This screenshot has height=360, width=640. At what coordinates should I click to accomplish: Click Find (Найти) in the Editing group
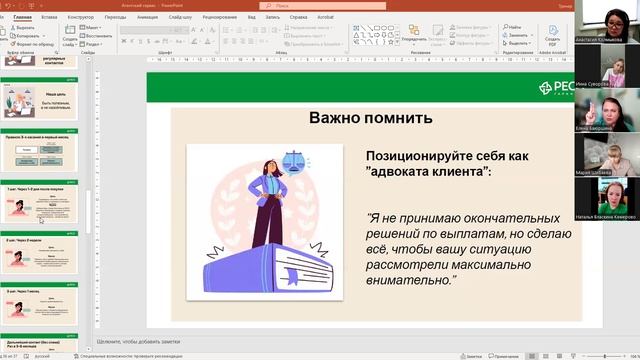pyautogui.click(x=512, y=27)
